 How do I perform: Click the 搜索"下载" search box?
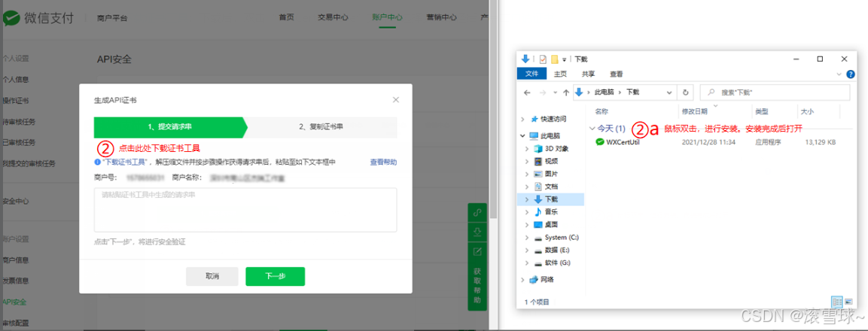[775, 93]
